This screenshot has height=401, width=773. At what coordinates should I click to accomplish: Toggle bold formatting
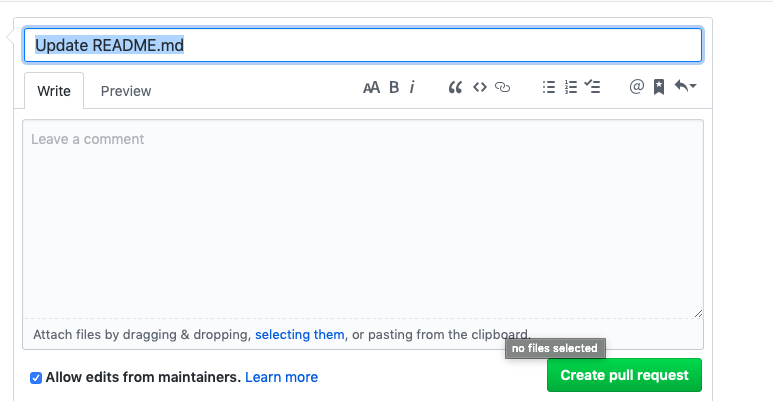394,88
